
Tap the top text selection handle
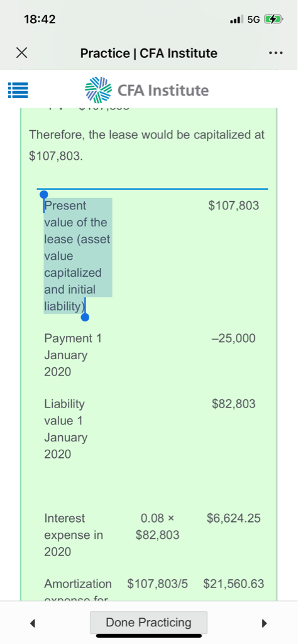pyautogui.click(x=43, y=195)
